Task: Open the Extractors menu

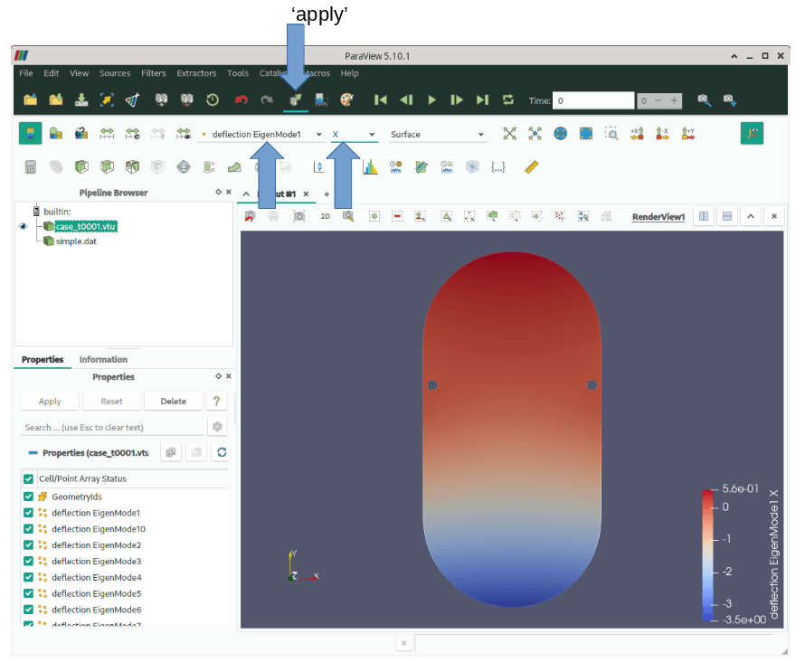Action: point(196,73)
